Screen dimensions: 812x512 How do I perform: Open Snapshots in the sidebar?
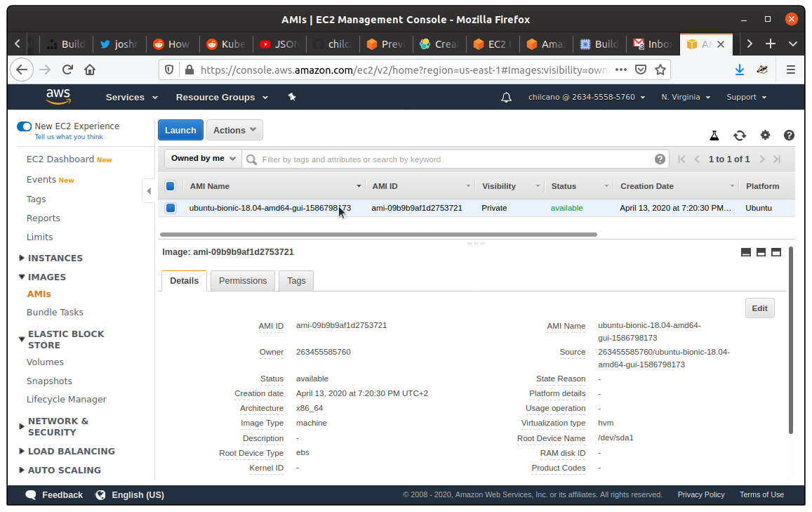49,381
